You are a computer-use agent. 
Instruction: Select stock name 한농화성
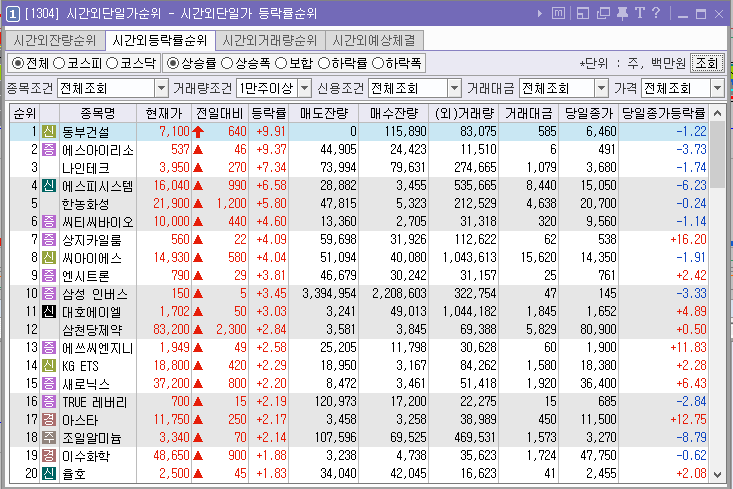[x=86, y=204]
